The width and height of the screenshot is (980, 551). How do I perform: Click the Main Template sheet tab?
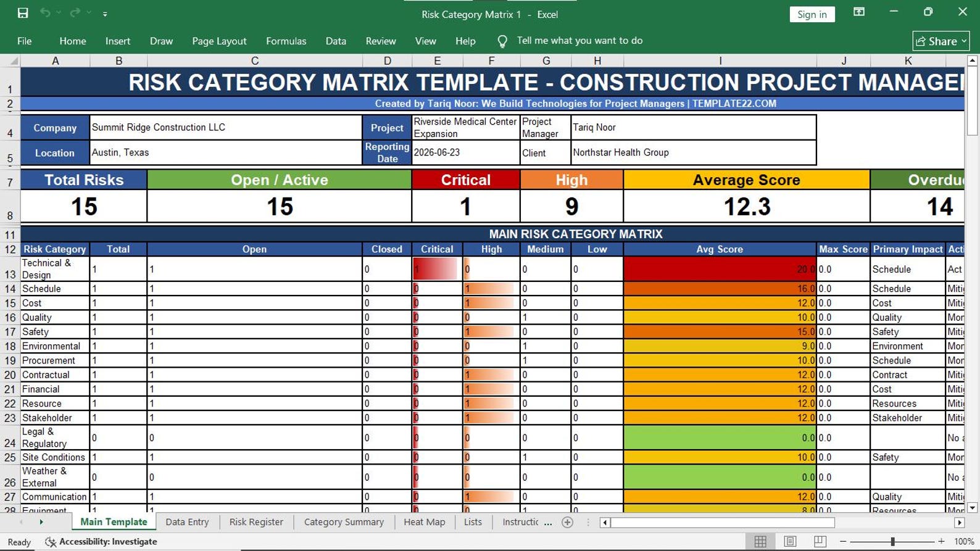point(114,522)
